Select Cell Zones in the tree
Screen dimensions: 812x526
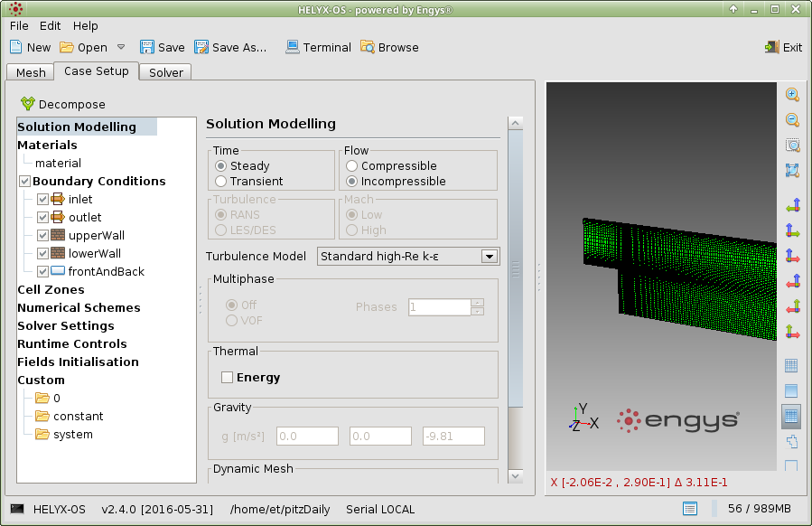pos(51,290)
